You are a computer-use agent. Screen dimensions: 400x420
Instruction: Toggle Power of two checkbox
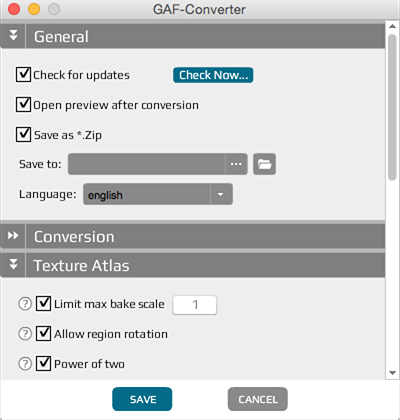(43, 363)
